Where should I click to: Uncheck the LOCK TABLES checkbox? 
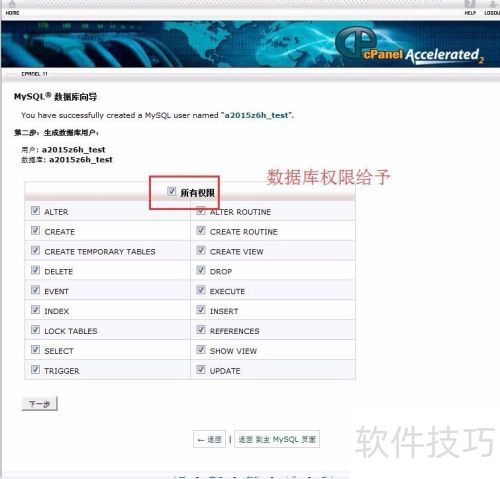tap(35, 330)
